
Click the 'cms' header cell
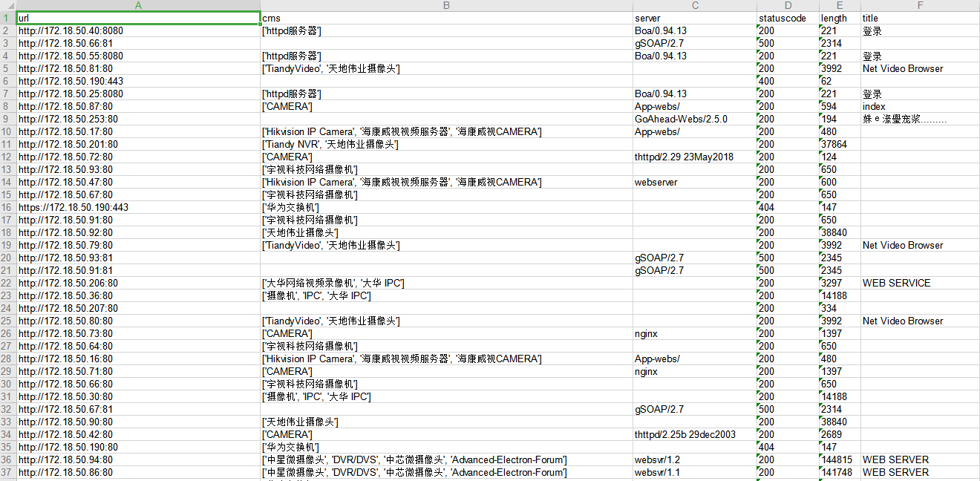point(446,18)
